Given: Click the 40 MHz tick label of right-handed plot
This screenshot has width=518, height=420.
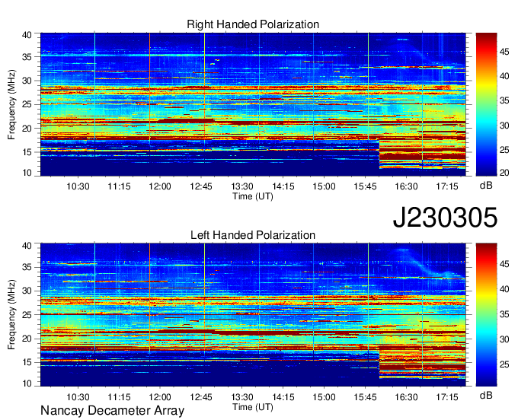Looking at the screenshot, I should pos(27,35).
